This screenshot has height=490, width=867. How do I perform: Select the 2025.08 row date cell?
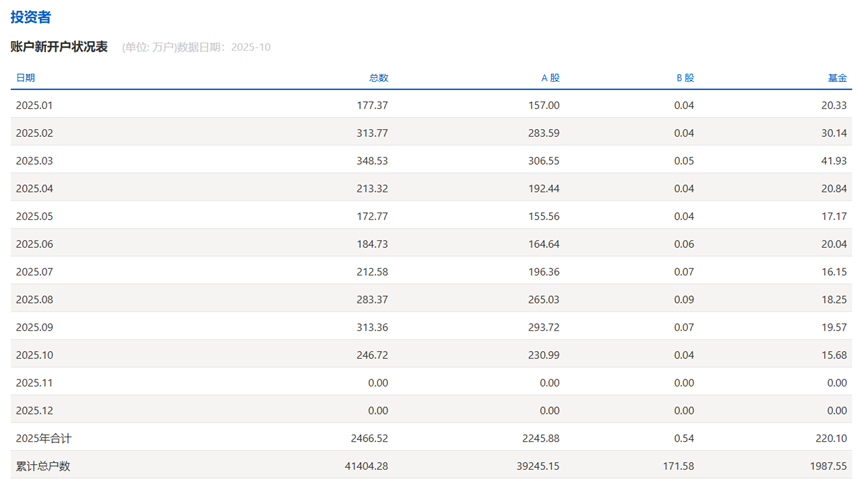coord(34,299)
